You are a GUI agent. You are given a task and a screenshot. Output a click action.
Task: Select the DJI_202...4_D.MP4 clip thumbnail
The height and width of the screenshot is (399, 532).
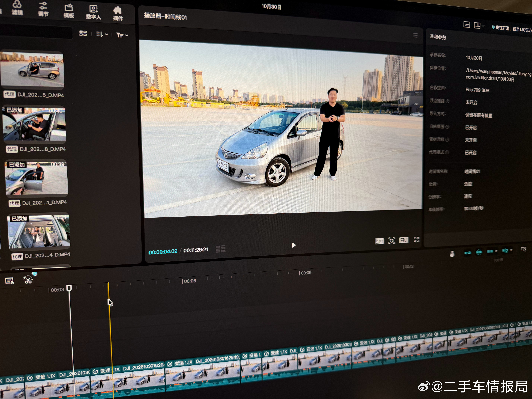(39, 232)
